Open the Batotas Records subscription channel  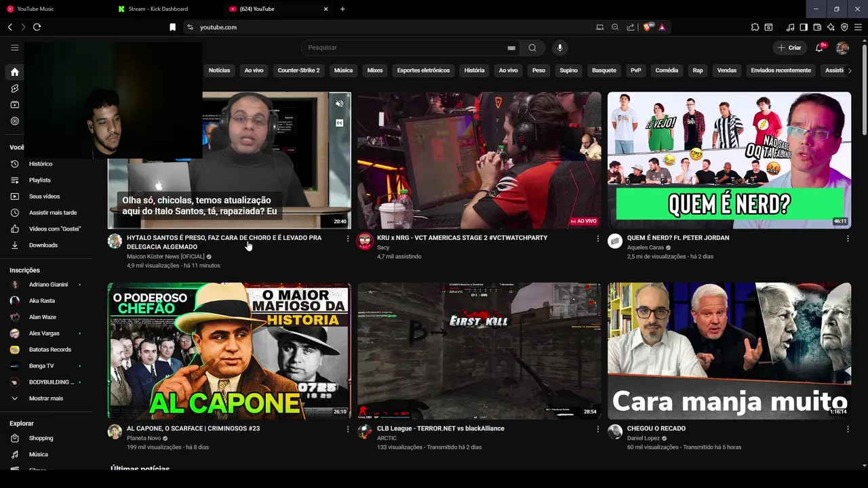[x=50, y=350]
